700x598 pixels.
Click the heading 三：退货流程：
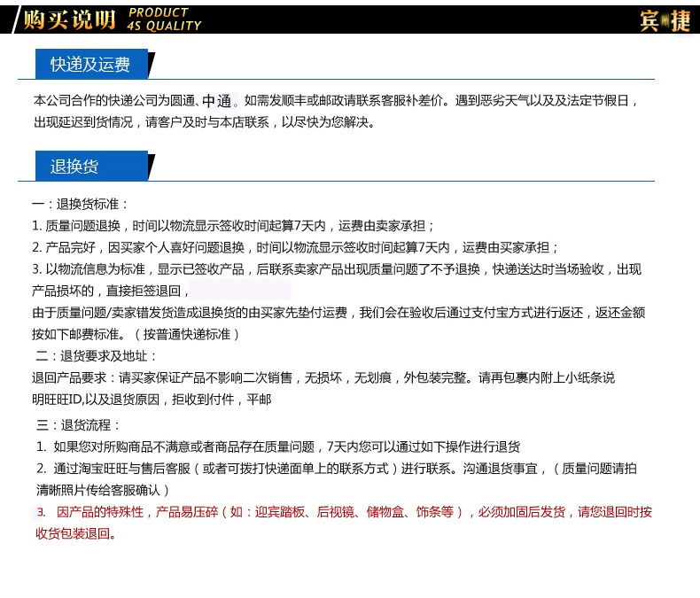click(x=79, y=425)
